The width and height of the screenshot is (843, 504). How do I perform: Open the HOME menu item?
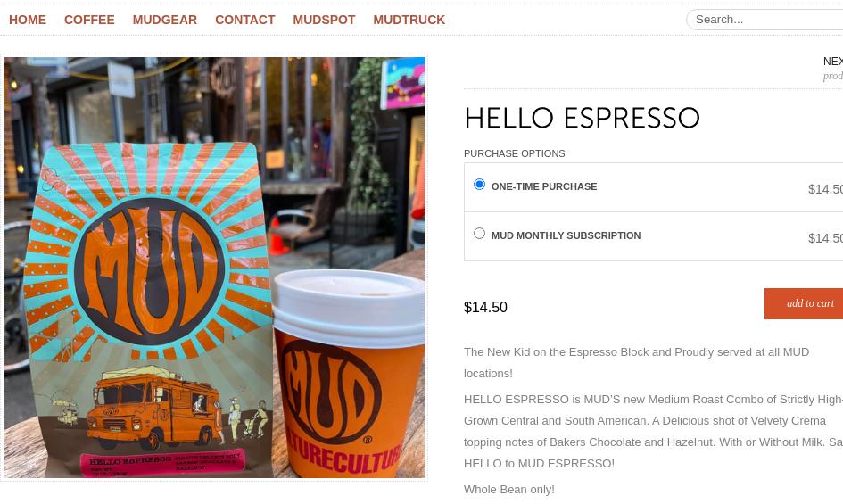tap(28, 20)
